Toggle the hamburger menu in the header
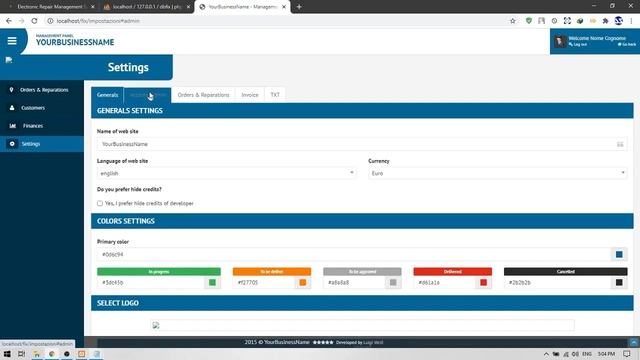 (12, 41)
